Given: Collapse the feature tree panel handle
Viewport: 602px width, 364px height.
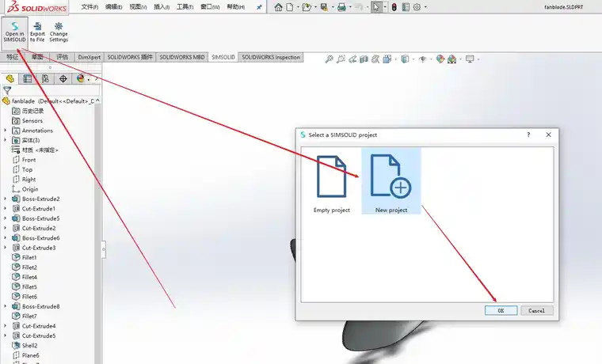Looking at the screenshot, I should [x=104, y=249].
